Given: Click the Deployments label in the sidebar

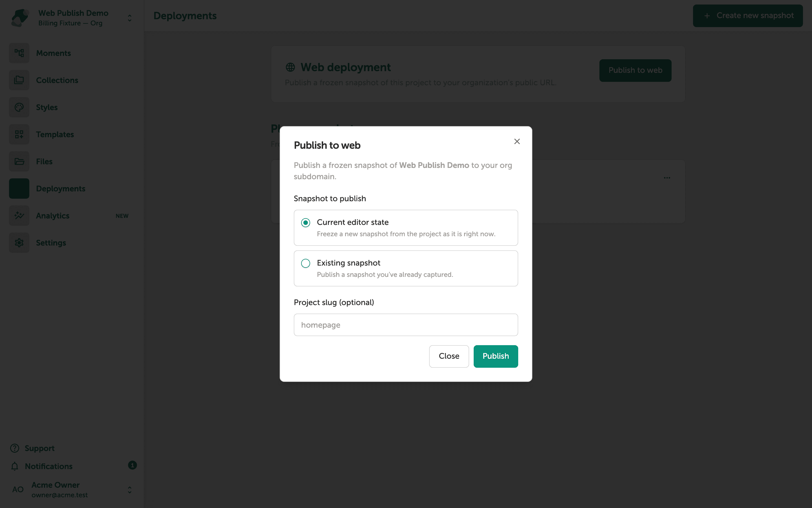Looking at the screenshot, I should click(61, 189).
